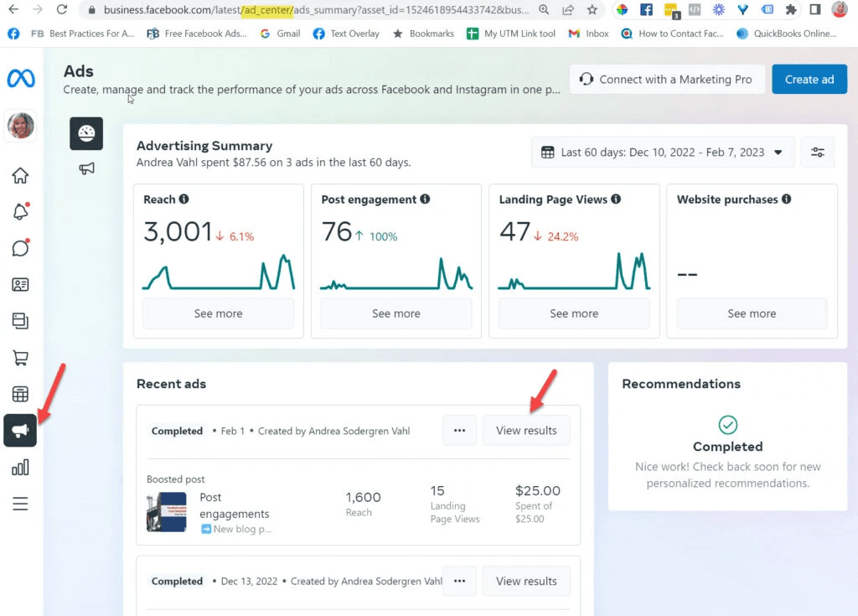This screenshot has width=858, height=616.
Task: Open the hamburger all tools menu
Action: coord(20,503)
